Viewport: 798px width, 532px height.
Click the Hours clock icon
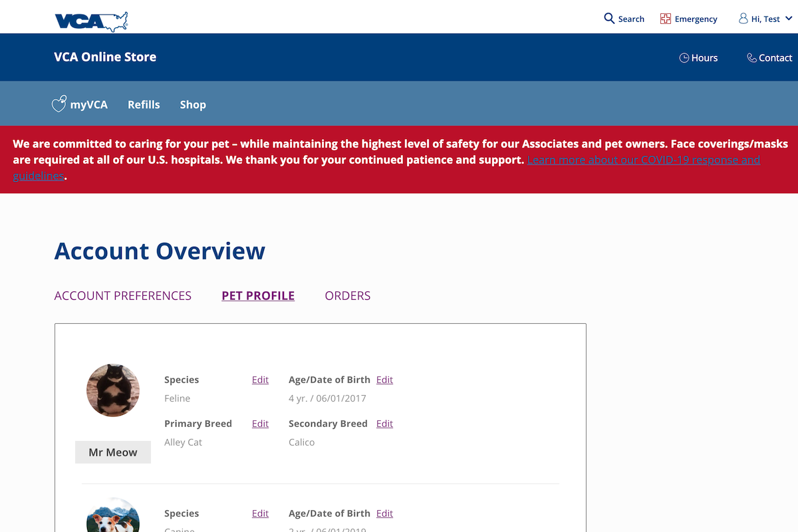[x=684, y=58]
